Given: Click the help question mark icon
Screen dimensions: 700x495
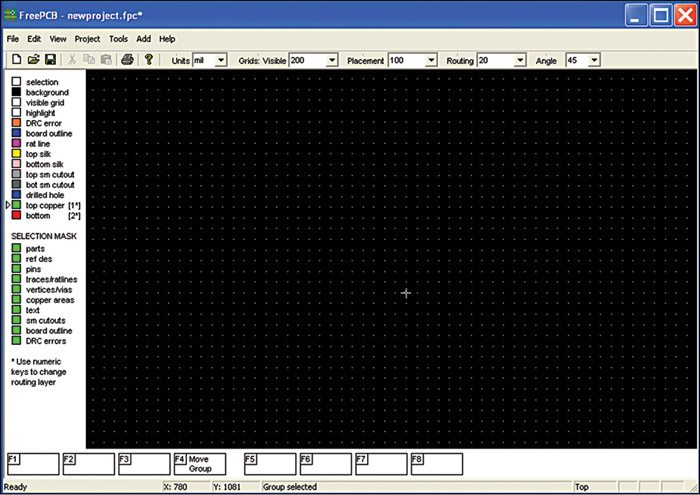Looking at the screenshot, I should point(149,60).
